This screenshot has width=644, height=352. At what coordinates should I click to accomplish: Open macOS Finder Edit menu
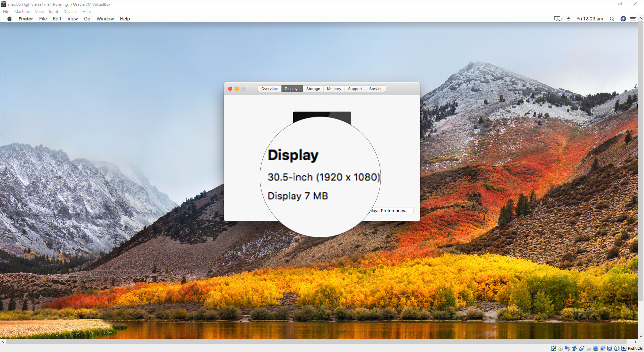point(57,19)
